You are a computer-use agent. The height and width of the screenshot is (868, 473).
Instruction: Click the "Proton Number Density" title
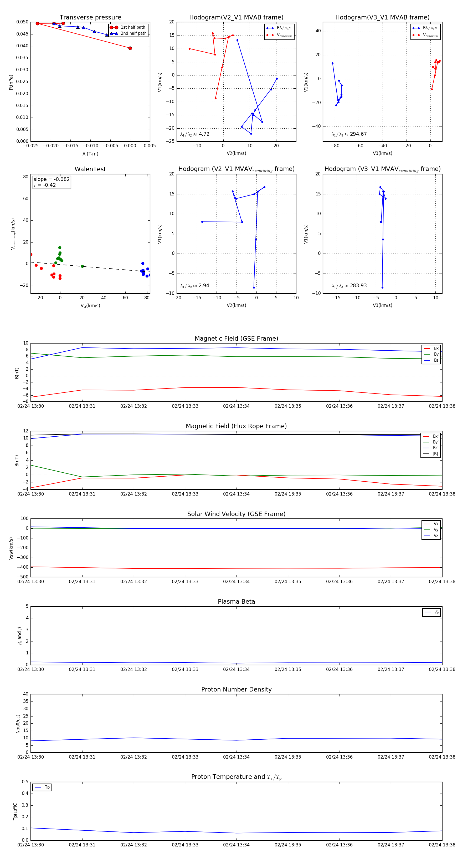236,689
